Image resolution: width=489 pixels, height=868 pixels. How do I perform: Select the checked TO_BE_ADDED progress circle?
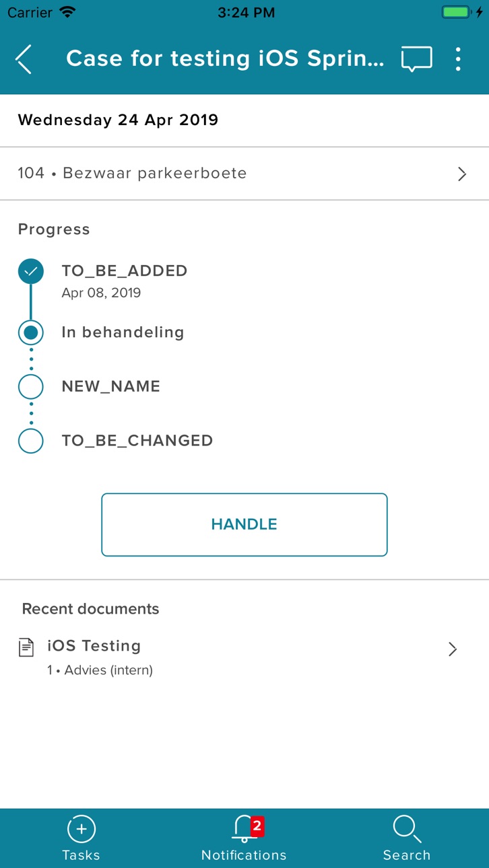[x=31, y=271]
